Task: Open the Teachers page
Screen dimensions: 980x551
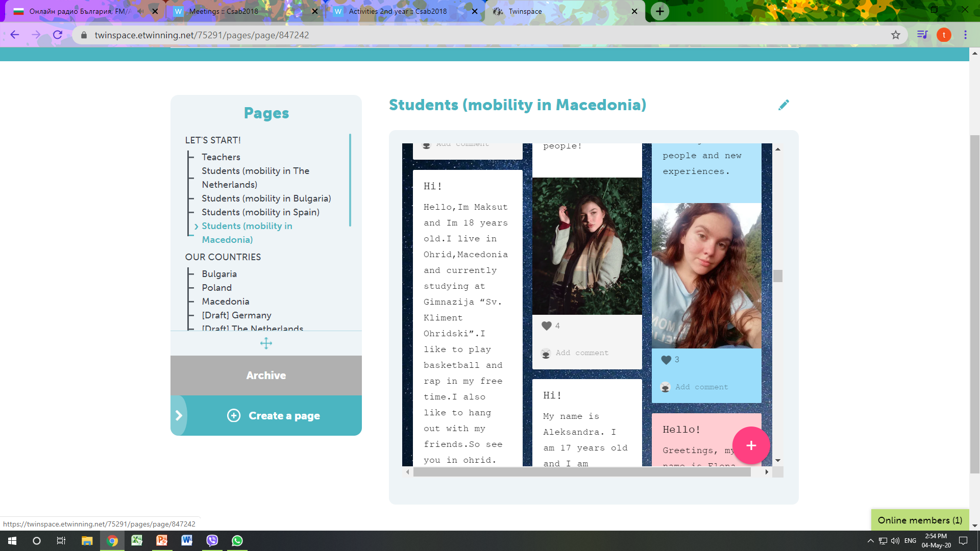Action: point(220,157)
